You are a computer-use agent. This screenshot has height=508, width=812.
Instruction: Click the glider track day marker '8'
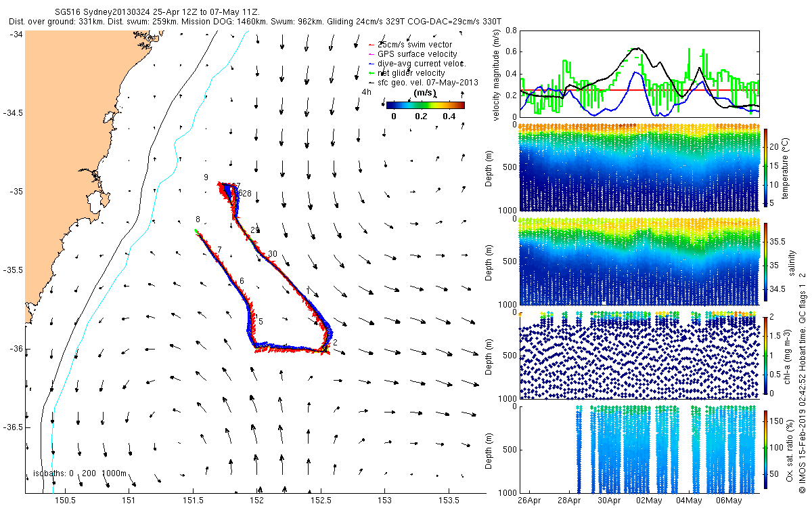[198, 219]
